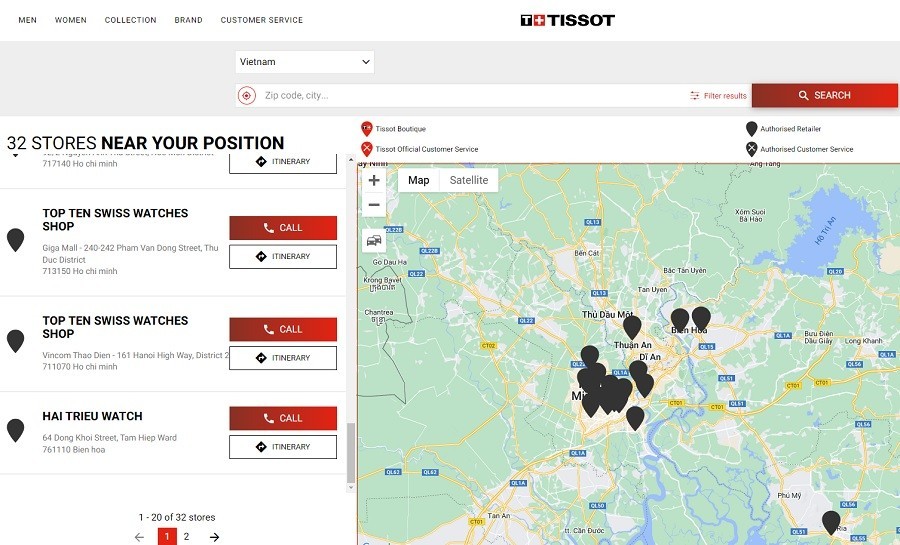Screen dimensions: 900x545
Task: Get itinerary to Hai Trieu Watch
Action: [283, 447]
